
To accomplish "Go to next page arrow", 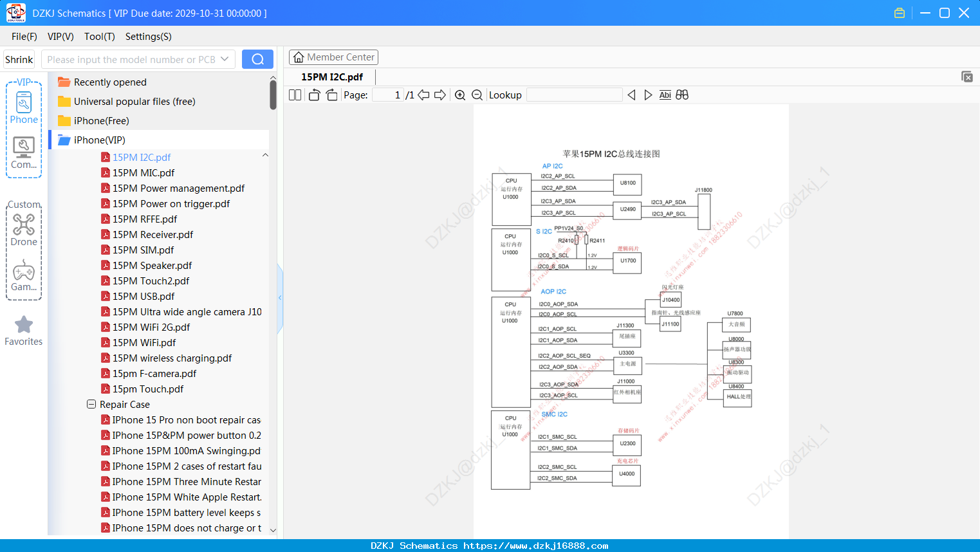I will 440,95.
